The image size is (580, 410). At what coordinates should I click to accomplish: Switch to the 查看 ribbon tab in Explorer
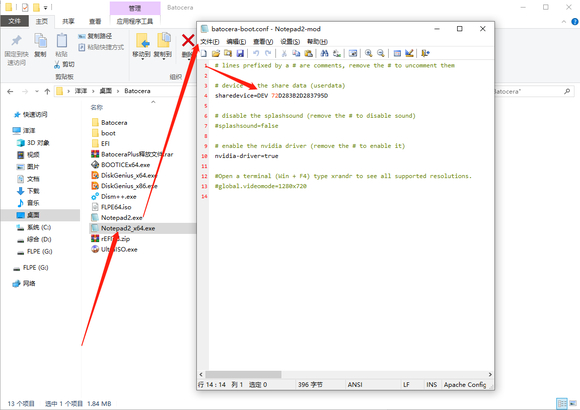pyautogui.click(x=95, y=21)
